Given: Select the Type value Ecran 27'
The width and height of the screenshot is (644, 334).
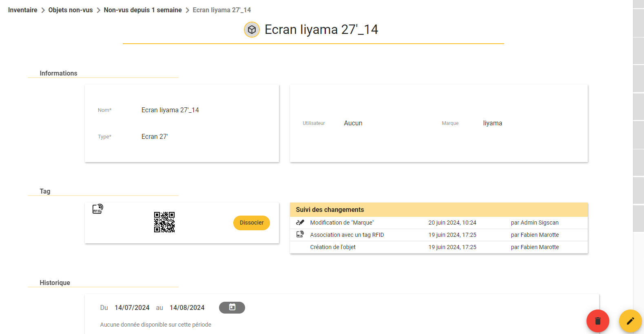Looking at the screenshot, I should (x=155, y=137).
